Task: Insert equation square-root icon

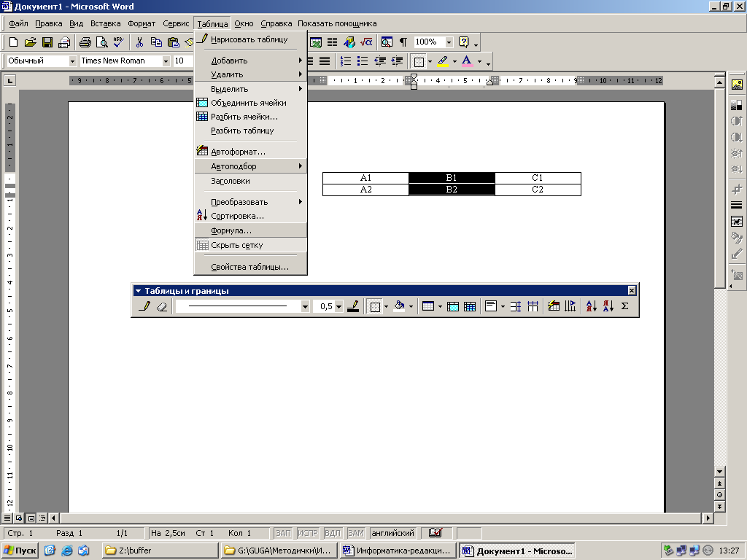Action: coord(366,42)
